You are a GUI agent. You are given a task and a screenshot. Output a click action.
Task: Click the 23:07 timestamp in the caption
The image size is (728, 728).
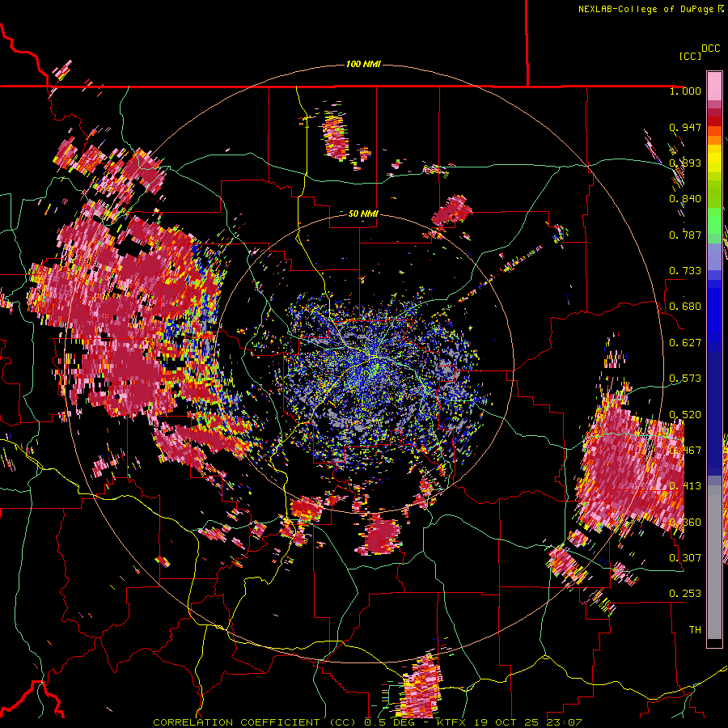[564, 722]
